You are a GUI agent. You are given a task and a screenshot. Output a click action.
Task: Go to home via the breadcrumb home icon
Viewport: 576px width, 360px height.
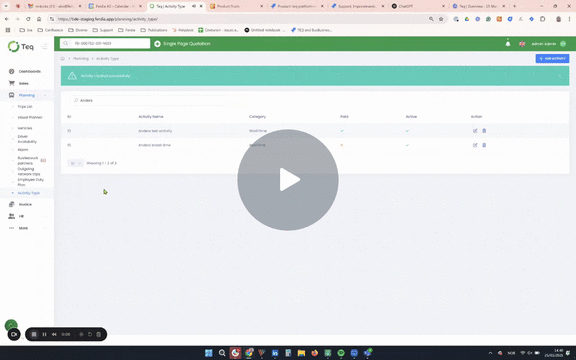click(x=62, y=58)
